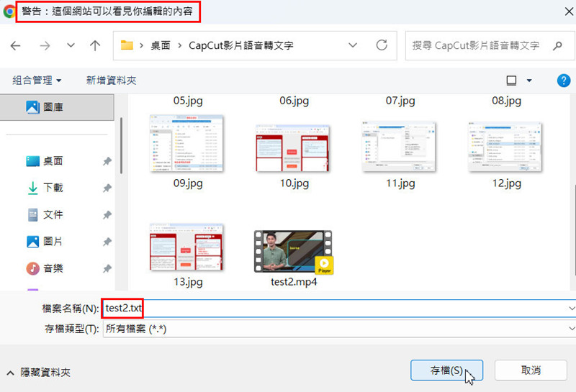Change the view layout icon

click(512, 81)
